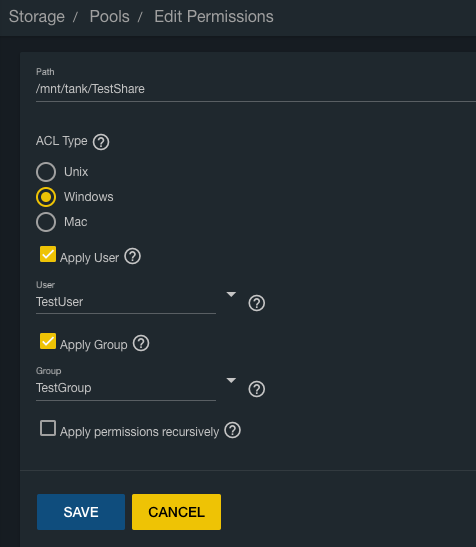Choose the Mac ACL type

point(46,222)
